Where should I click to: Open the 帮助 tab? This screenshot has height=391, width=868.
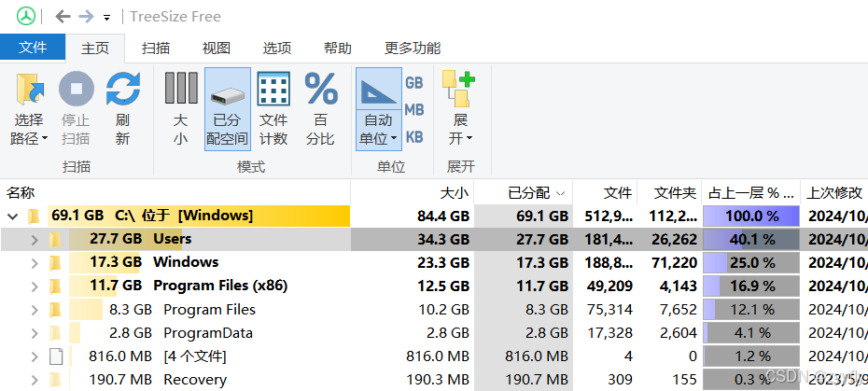click(x=338, y=49)
